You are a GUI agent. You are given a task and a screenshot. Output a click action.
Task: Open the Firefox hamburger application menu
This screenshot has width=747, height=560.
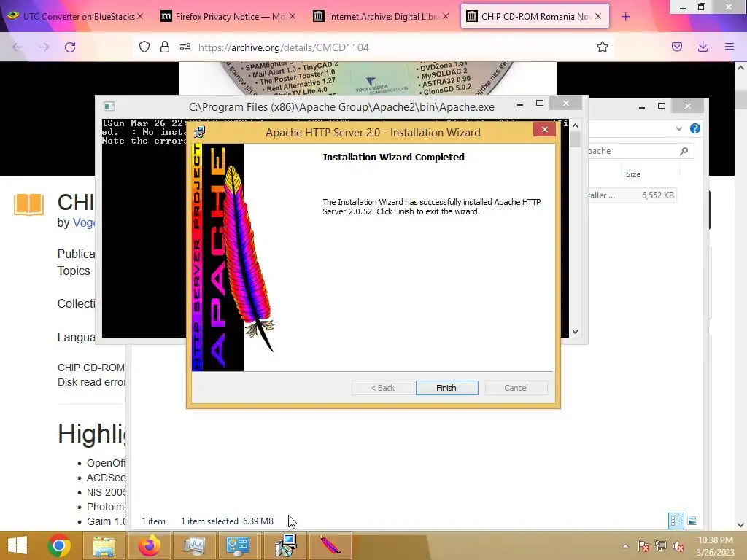[729, 47]
